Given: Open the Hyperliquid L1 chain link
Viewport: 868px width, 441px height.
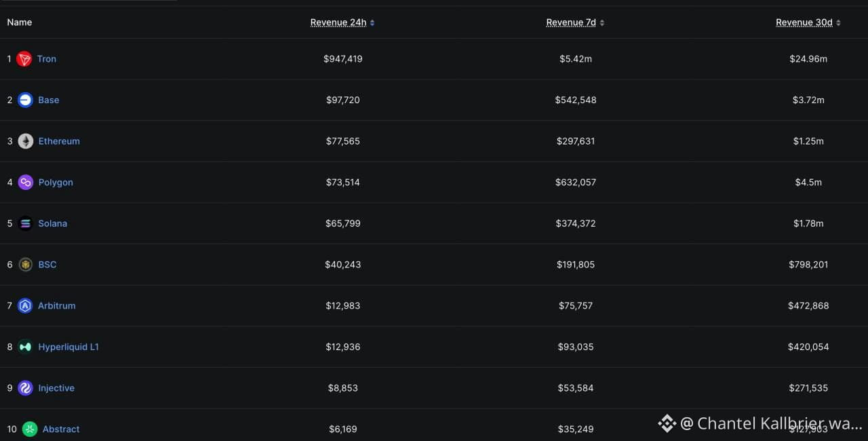Looking at the screenshot, I should [68, 347].
